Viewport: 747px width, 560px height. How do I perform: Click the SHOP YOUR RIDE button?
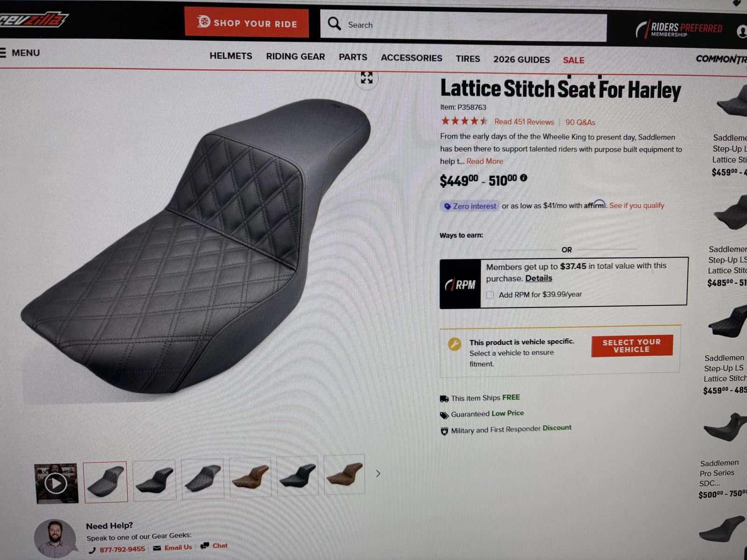tap(247, 22)
